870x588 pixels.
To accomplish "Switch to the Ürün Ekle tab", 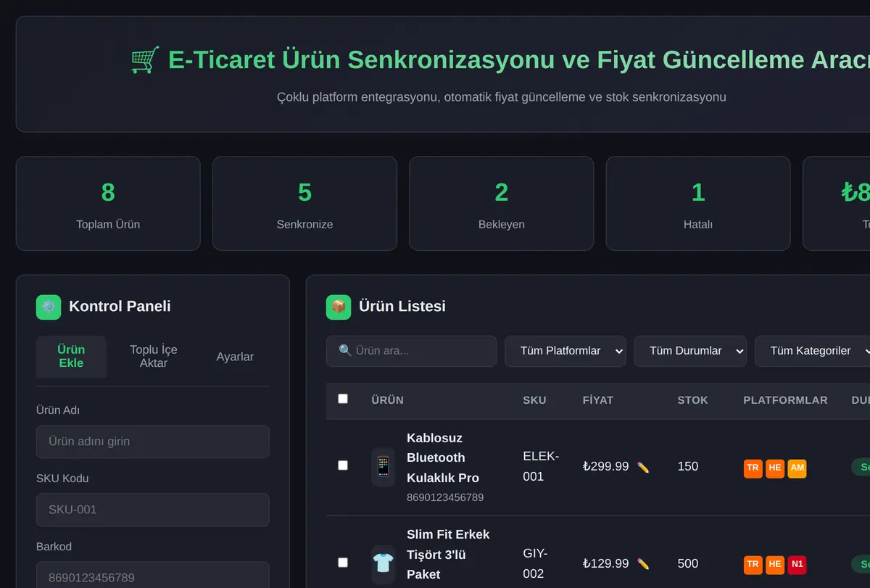I will (71, 357).
